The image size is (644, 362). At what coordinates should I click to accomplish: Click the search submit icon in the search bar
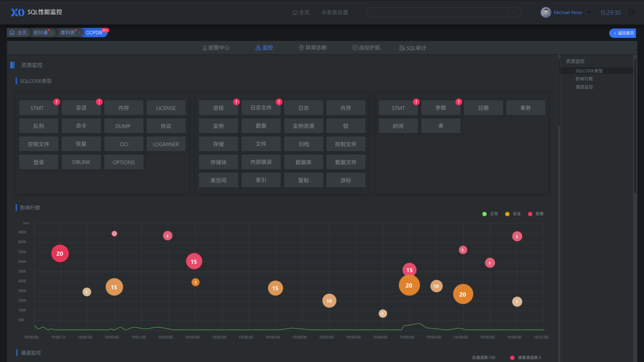click(514, 12)
